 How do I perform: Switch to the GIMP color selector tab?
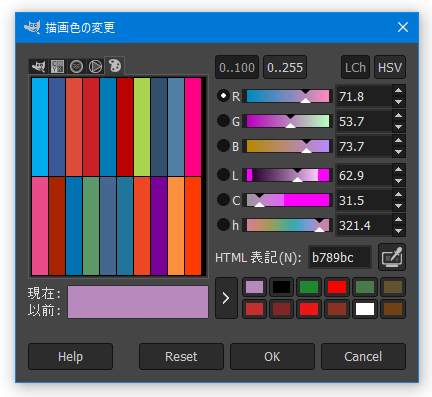pos(39,66)
